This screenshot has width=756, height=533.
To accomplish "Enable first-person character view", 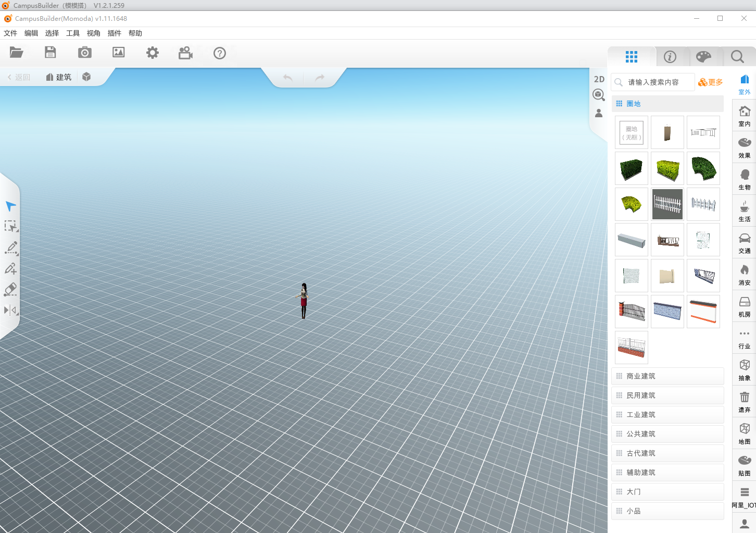I will click(598, 113).
